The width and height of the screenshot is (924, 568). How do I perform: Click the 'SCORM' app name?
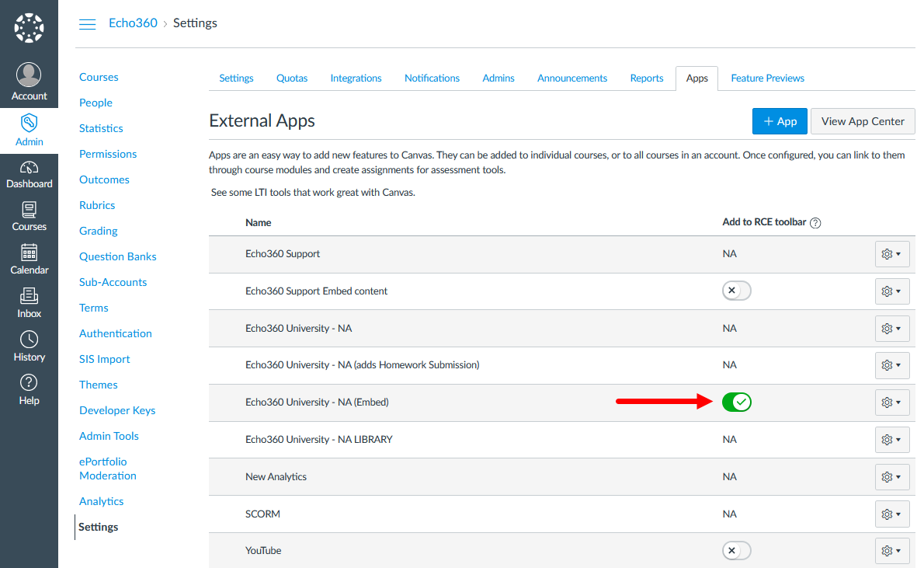coord(262,514)
